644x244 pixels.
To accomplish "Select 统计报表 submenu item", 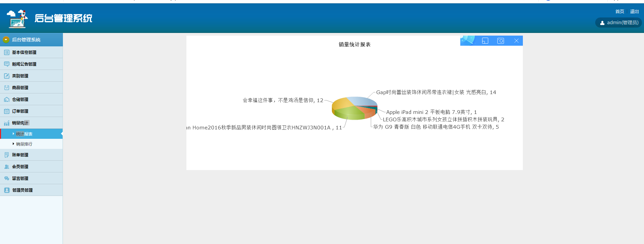I will click(x=31, y=134).
